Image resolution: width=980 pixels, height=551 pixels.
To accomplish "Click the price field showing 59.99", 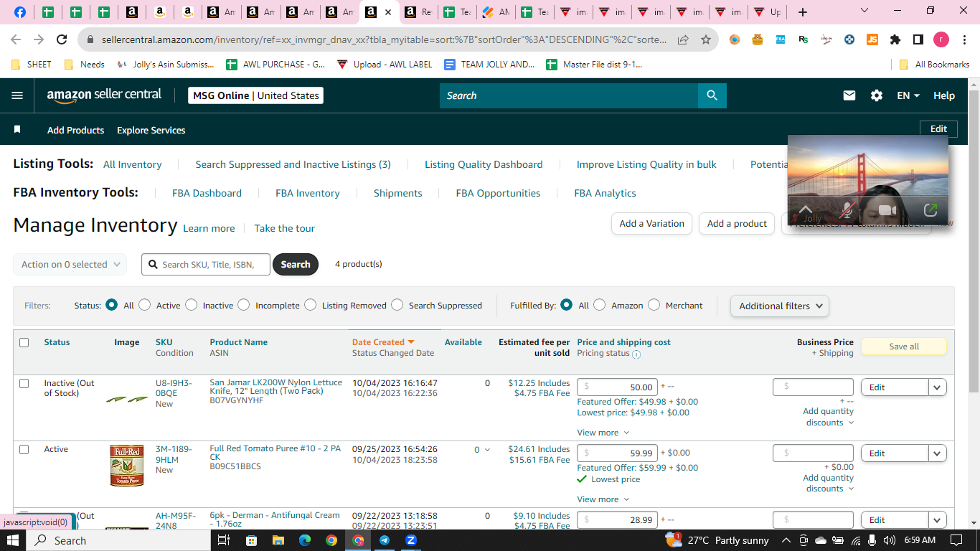I will coord(617,453).
